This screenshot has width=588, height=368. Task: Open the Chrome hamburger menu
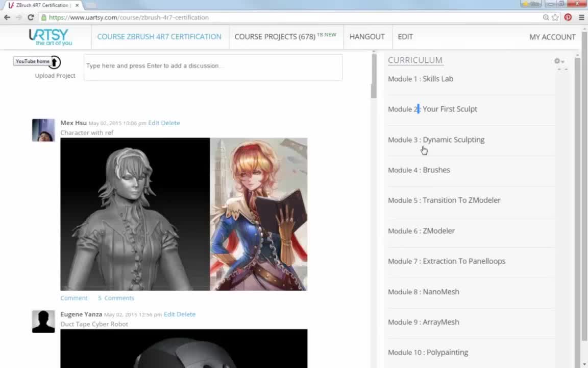[581, 17]
